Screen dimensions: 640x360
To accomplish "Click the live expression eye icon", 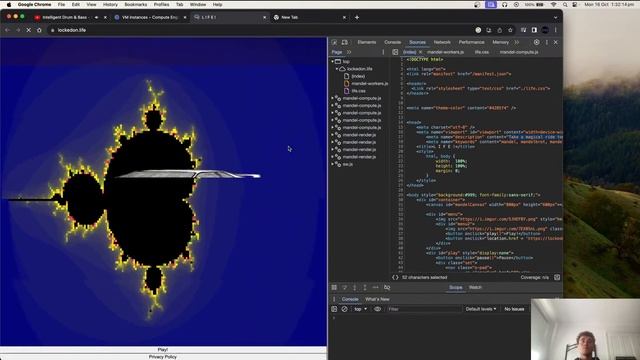I will pyautogui.click(x=378, y=309).
